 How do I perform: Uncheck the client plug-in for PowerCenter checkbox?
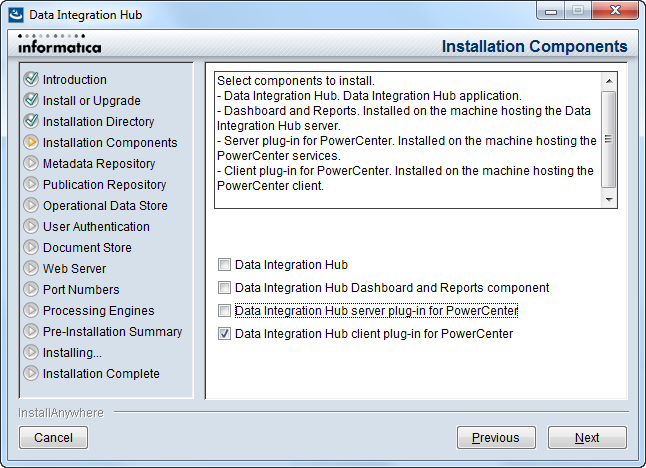pos(225,334)
